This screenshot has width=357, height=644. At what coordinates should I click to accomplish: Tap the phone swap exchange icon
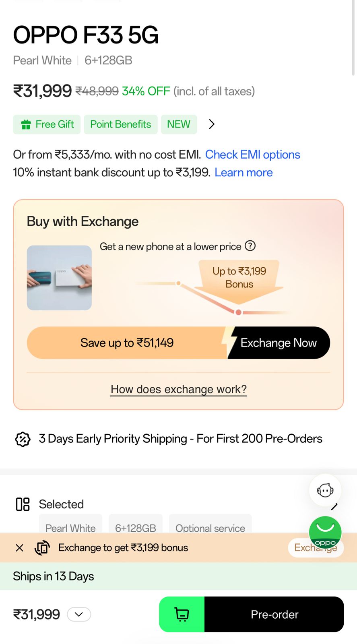[x=42, y=548]
